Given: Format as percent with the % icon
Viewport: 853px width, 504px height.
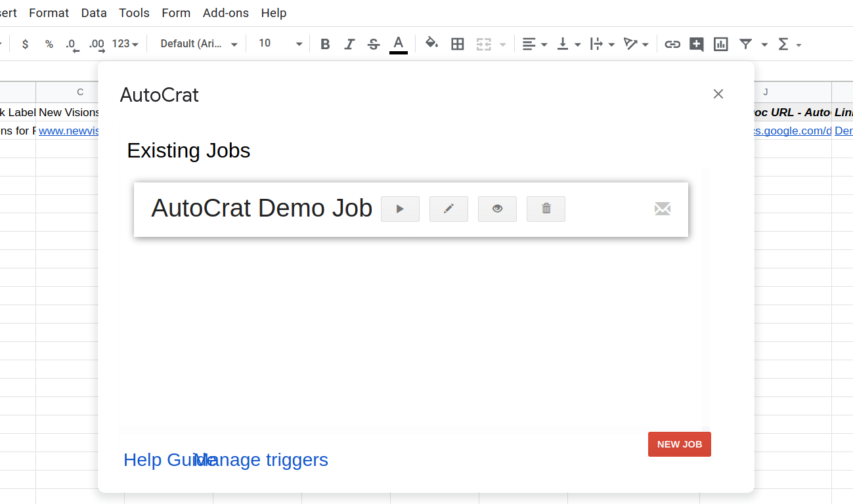Looking at the screenshot, I should tap(49, 44).
